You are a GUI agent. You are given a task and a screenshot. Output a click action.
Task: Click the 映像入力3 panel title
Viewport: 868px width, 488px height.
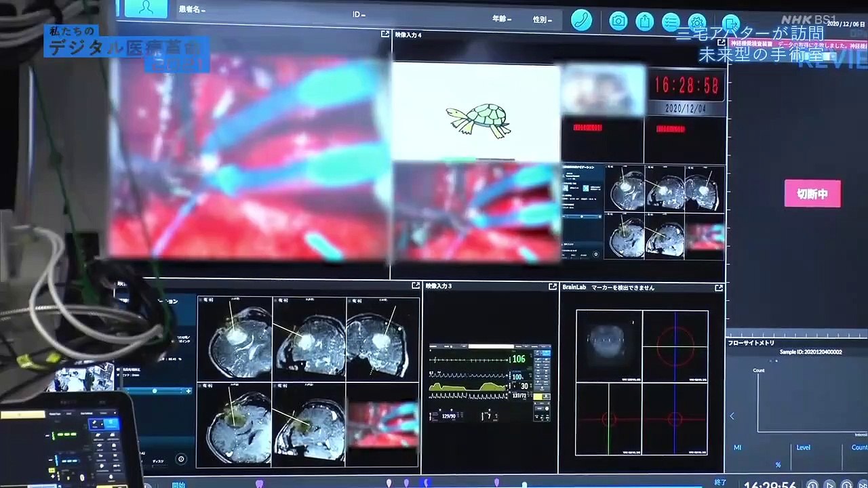coord(439,286)
